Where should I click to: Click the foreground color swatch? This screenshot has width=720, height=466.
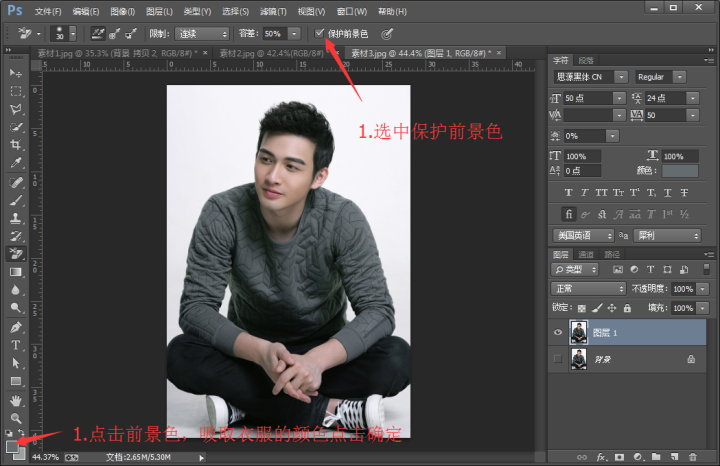[11, 445]
